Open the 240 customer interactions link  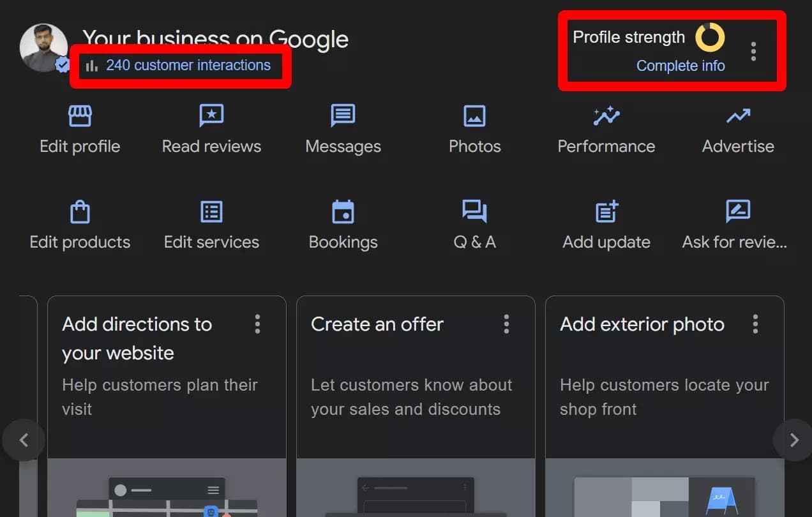[188, 65]
